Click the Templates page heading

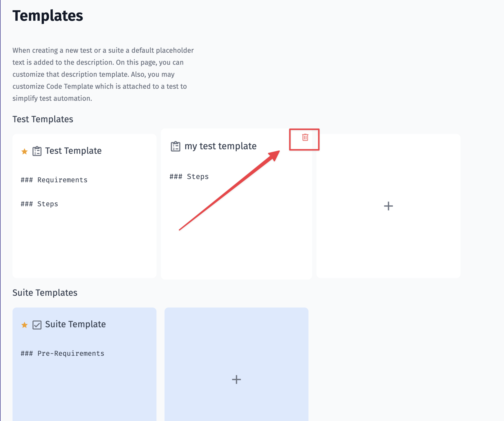[x=48, y=16]
